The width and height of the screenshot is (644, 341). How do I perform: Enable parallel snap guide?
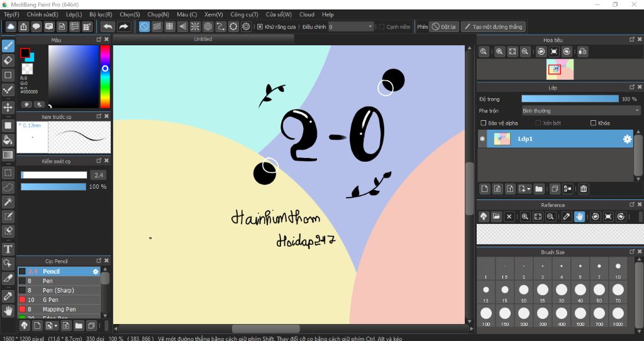pos(157,26)
